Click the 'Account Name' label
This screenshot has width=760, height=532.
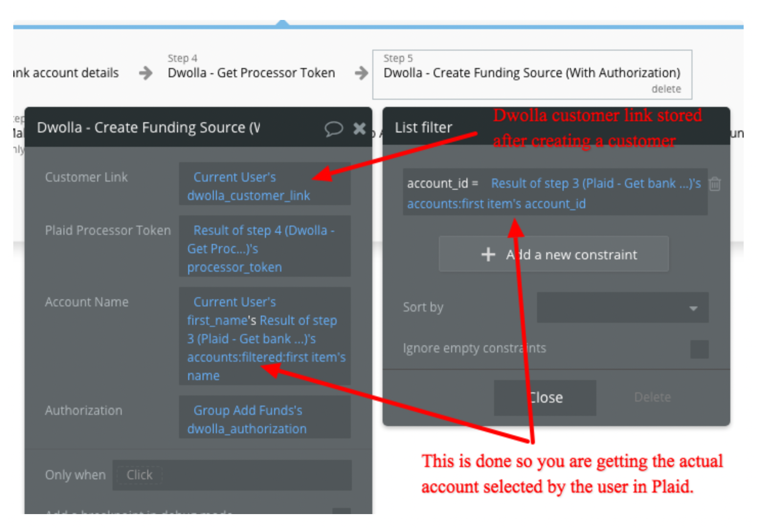86,302
